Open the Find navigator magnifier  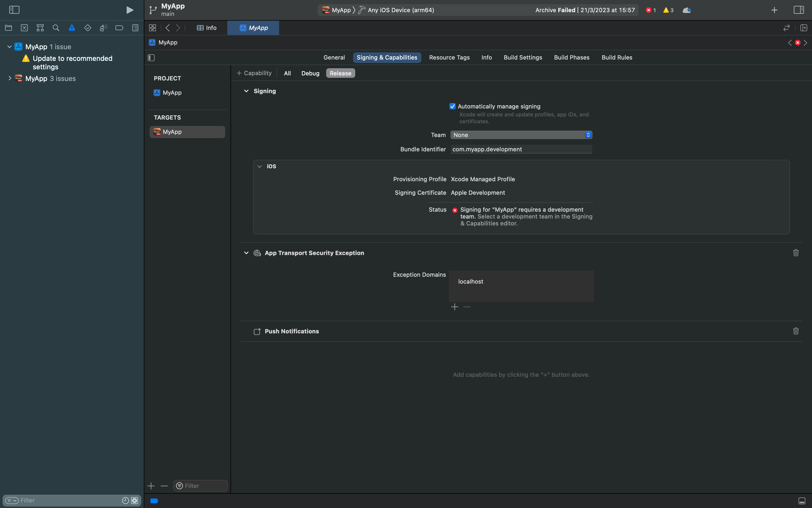pos(56,28)
